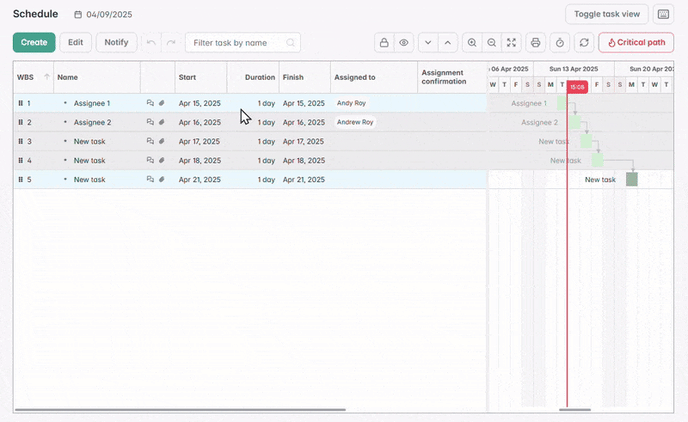The width and height of the screenshot is (688, 422).
Task: Click the Gantt chart horizontal scrollbar
Action: tap(575, 410)
